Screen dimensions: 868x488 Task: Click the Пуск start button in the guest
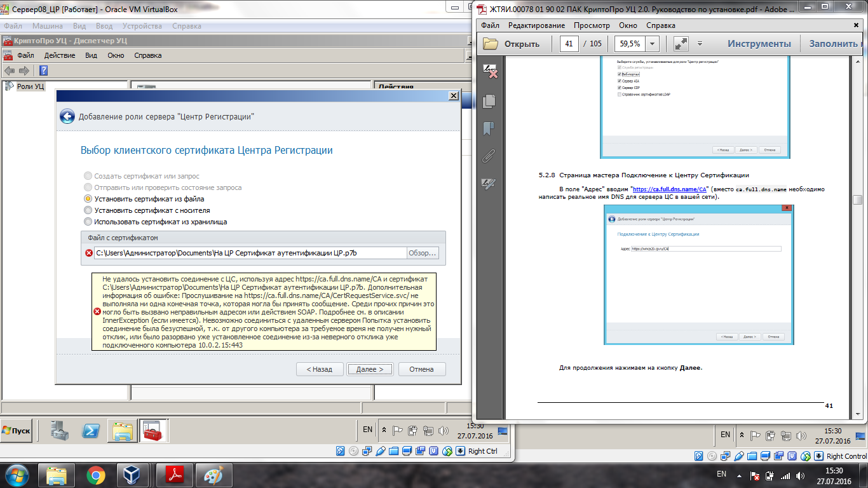(x=17, y=431)
